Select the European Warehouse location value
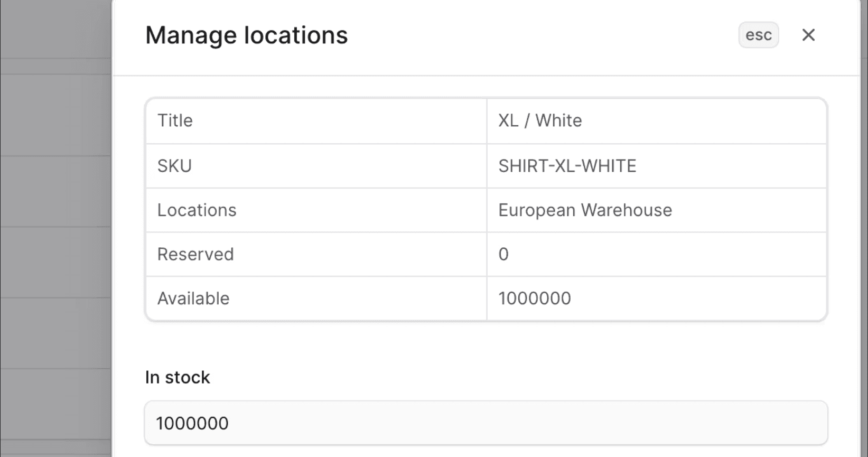Viewport: 868px width, 457px height. (585, 210)
